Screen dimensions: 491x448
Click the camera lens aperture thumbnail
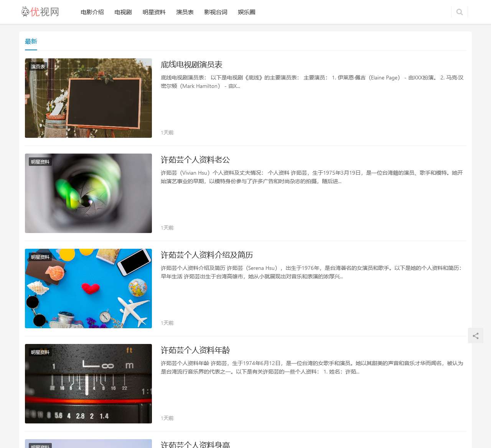click(x=88, y=193)
